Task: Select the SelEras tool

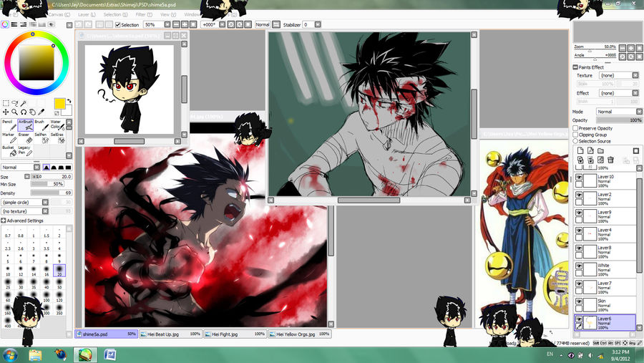Action: click(x=57, y=137)
